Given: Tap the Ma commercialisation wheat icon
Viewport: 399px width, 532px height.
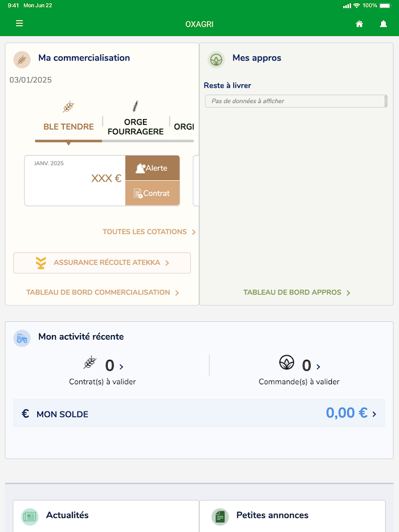Looking at the screenshot, I should pos(22,60).
